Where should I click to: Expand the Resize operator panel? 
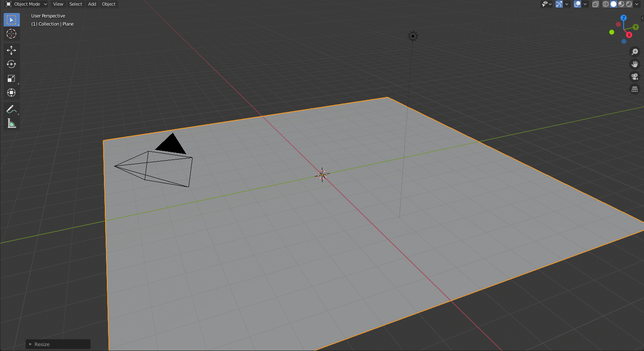point(58,344)
